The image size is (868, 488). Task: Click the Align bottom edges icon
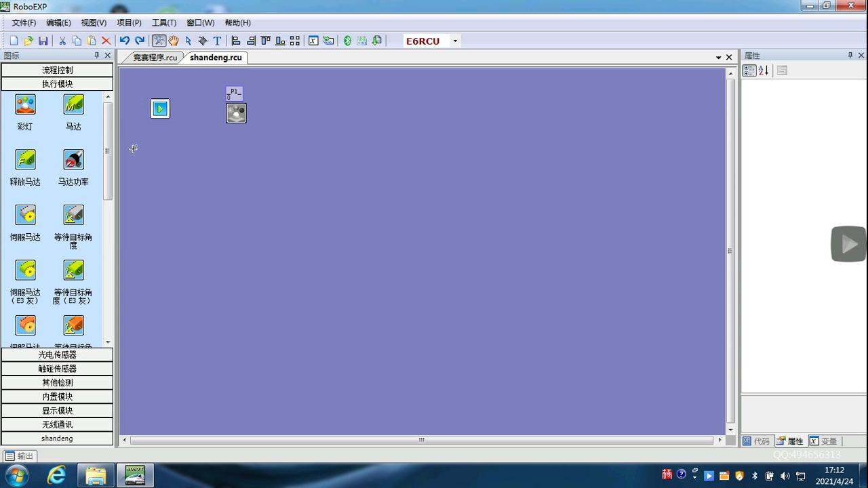[280, 41]
